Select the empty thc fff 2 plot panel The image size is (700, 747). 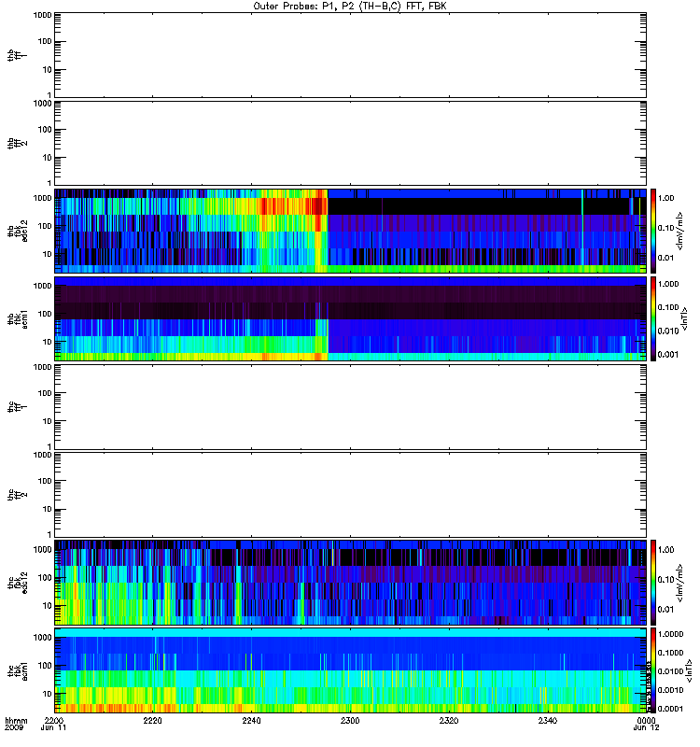coord(350,495)
